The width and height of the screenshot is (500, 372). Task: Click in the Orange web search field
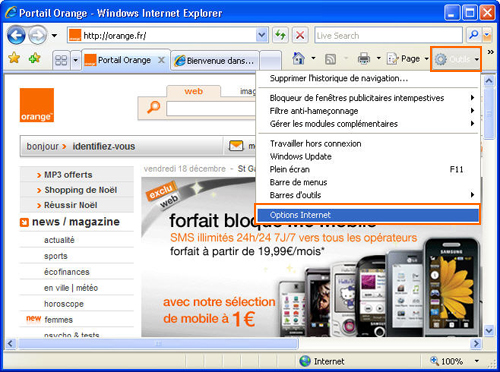tap(211, 109)
